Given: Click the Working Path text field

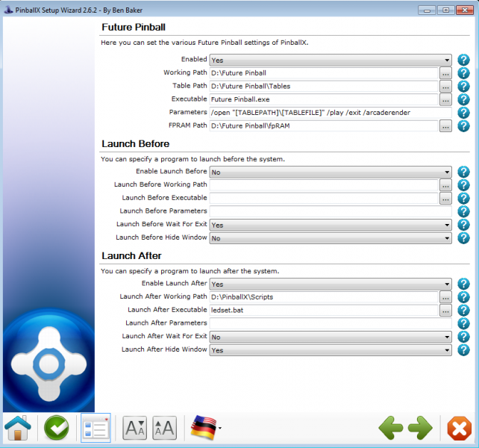Looking at the screenshot, I should pyautogui.click(x=324, y=73).
